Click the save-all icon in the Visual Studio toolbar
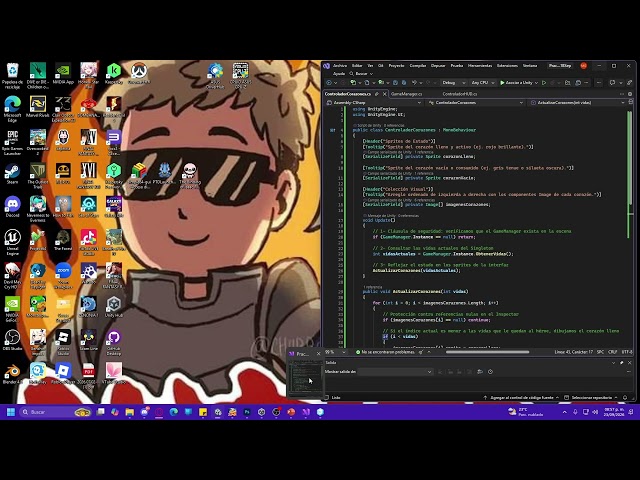The width and height of the screenshot is (640, 480). [404, 82]
